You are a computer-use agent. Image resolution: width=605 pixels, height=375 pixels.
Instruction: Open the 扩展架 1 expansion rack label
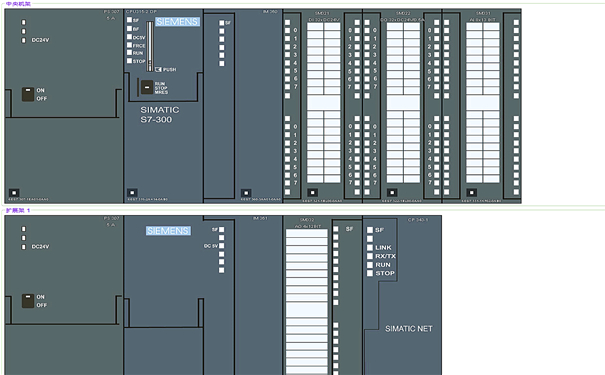[x=18, y=210]
